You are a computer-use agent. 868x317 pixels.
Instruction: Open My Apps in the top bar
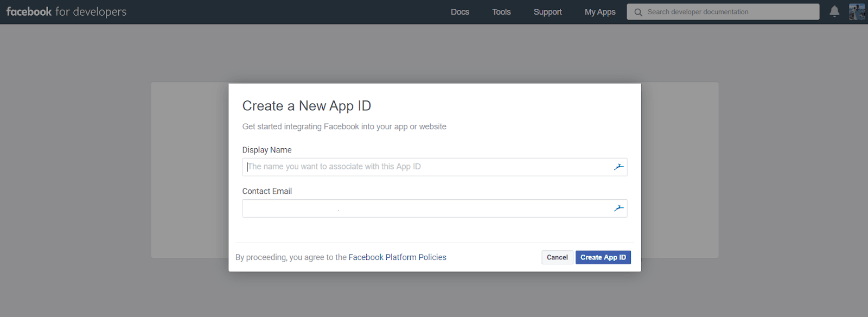click(x=599, y=12)
